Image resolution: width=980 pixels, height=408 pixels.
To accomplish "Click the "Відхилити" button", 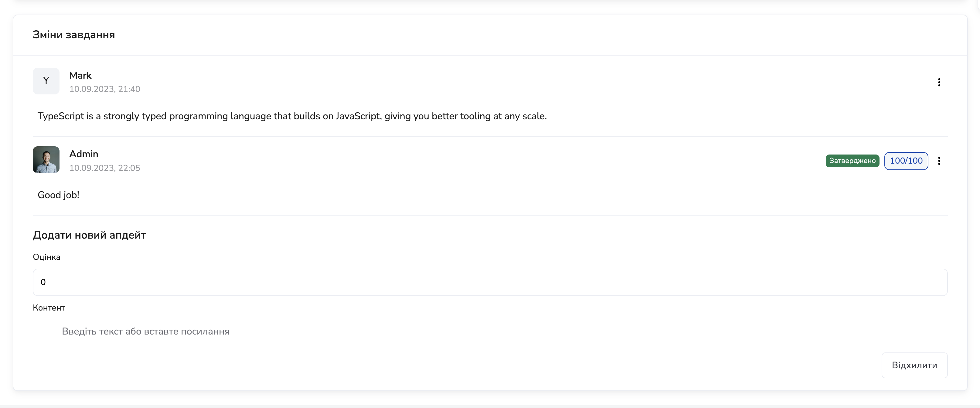I will point(914,365).
